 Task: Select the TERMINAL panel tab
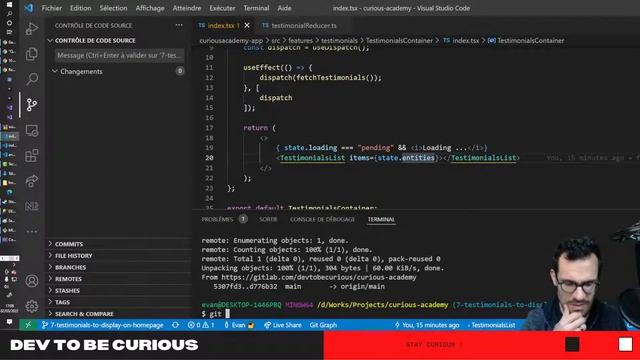click(381, 219)
